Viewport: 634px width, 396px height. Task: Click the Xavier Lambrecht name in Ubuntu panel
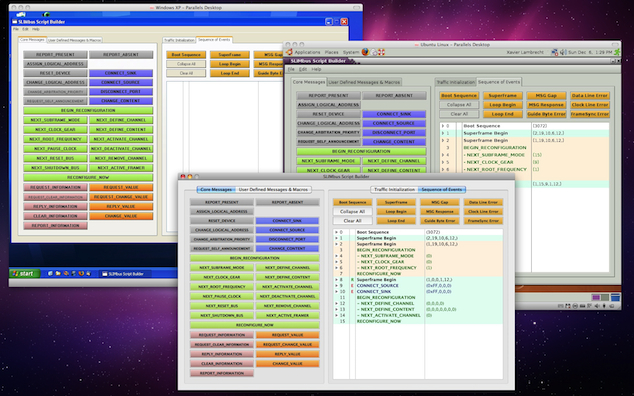525,52
